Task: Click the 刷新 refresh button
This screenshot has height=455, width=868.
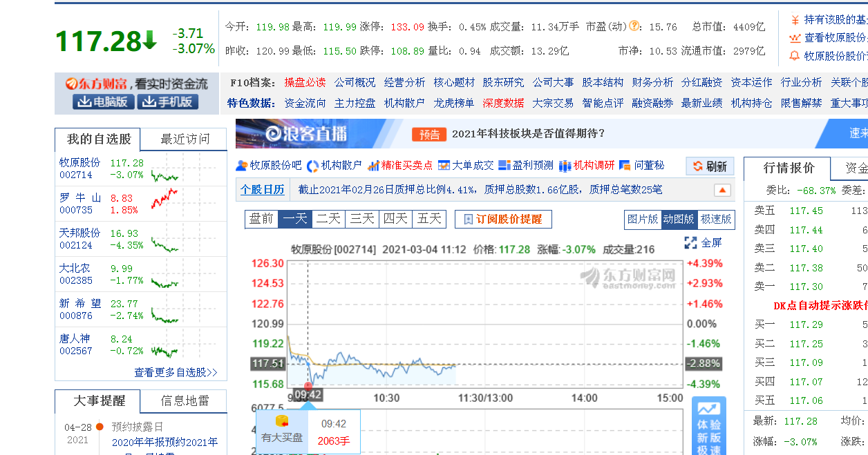Action: tap(710, 166)
